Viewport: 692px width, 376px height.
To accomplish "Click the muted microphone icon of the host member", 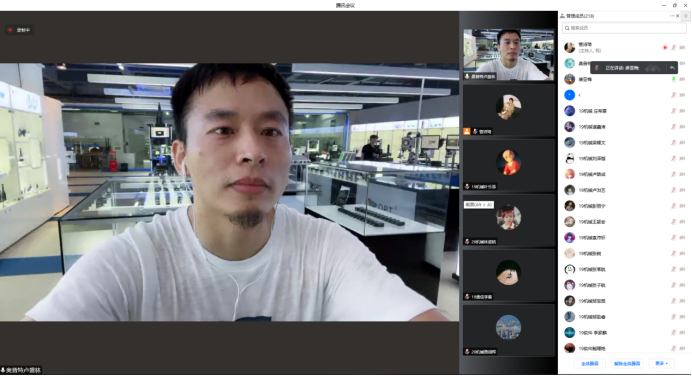I will [x=673, y=48].
